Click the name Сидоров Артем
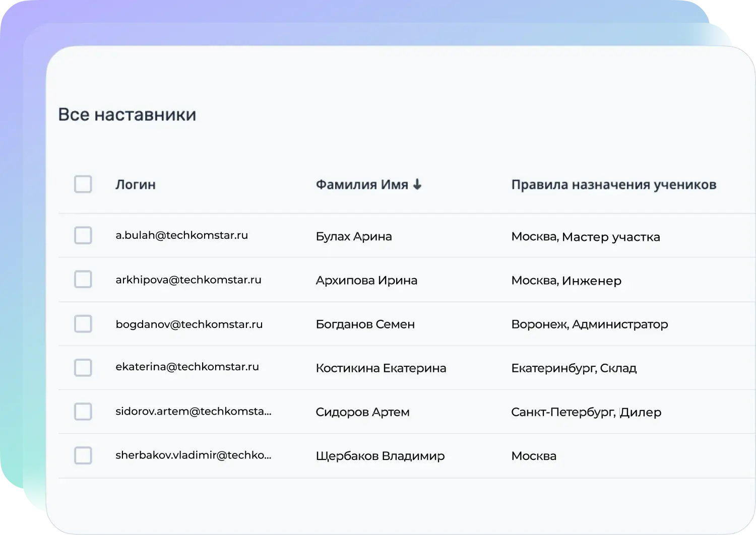 click(363, 412)
